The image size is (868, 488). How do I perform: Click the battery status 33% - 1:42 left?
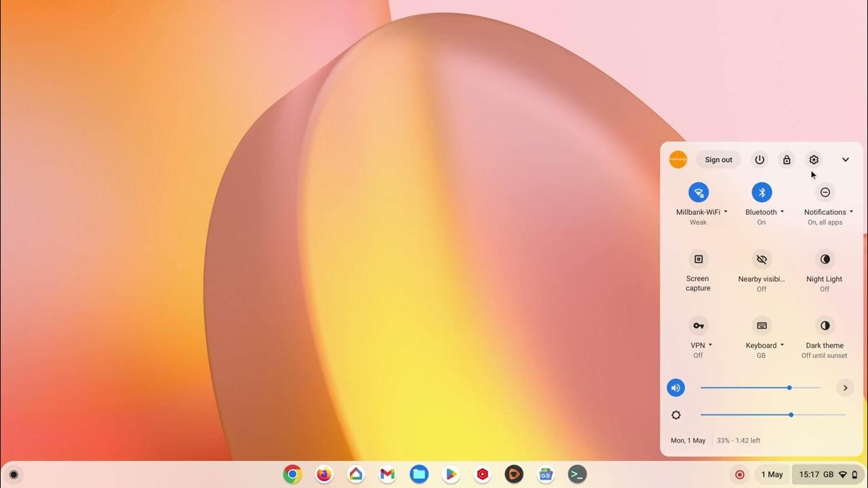click(738, 441)
